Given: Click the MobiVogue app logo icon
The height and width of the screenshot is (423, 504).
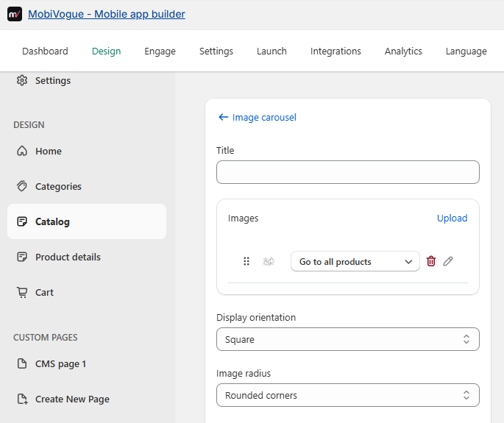Looking at the screenshot, I should [x=15, y=14].
